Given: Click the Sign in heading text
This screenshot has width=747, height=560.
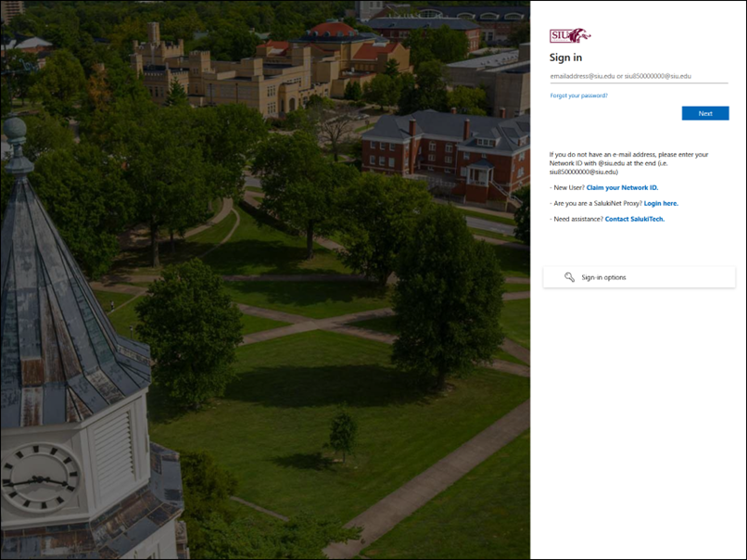Looking at the screenshot, I should [x=565, y=57].
